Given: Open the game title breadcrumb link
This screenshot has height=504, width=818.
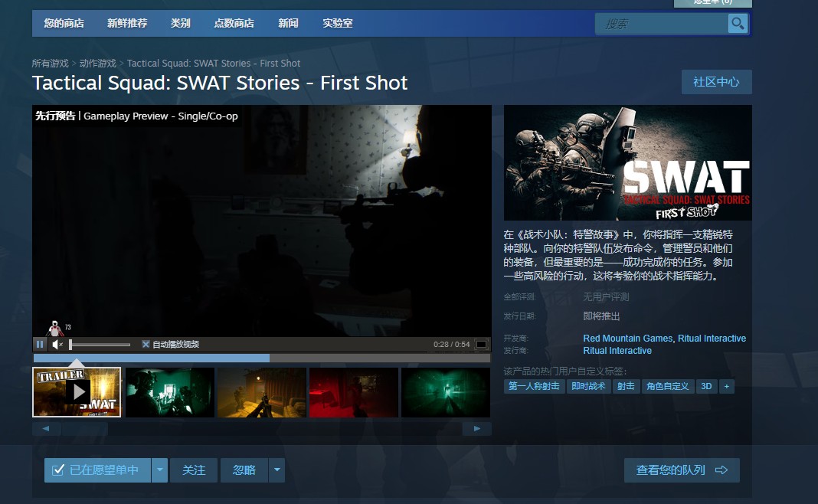Looking at the screenshot, I should [214, 63].
